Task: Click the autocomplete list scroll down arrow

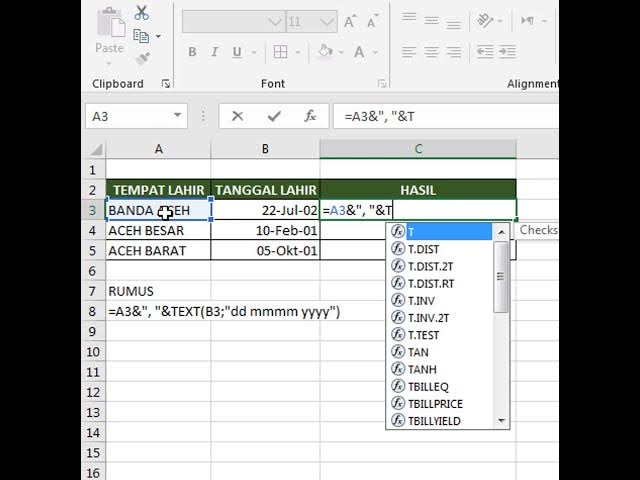Action: 502,420
